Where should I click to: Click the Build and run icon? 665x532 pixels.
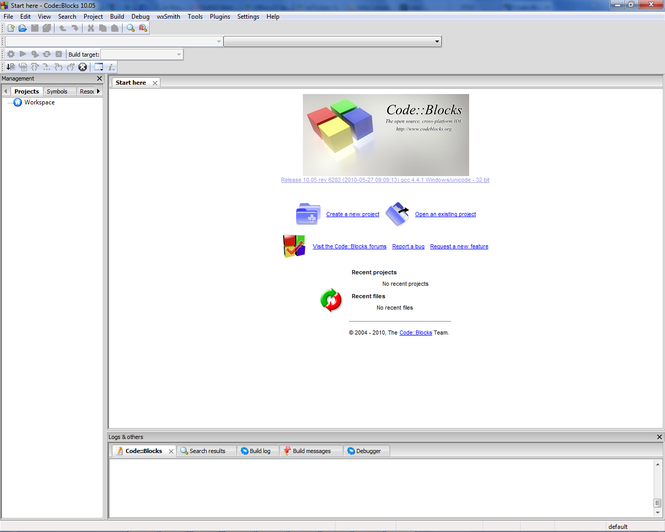[35, 54]
